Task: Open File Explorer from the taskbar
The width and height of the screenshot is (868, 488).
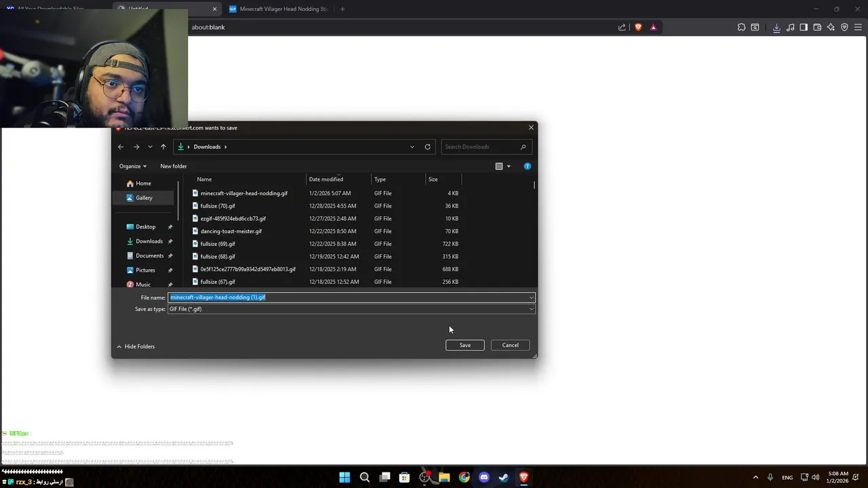Action: (444, 477)
